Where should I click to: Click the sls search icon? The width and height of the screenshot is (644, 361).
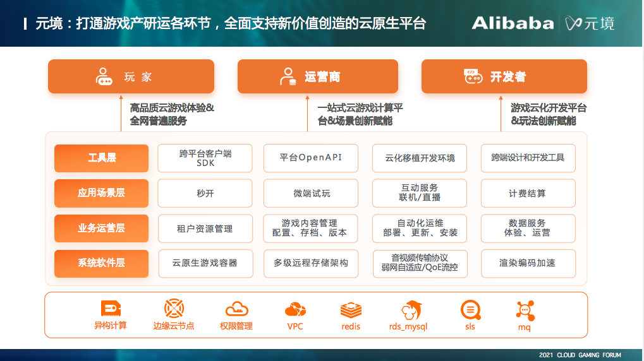[x=470, y=310]
